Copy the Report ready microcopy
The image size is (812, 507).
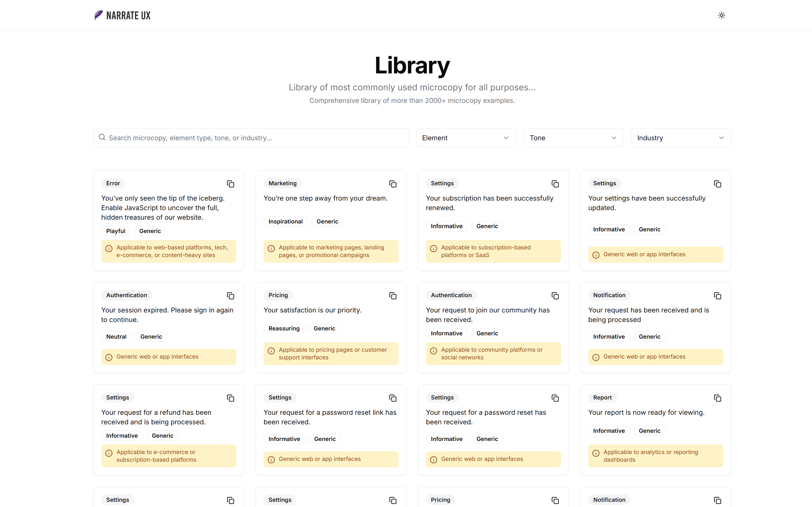[x=717, y=398]
